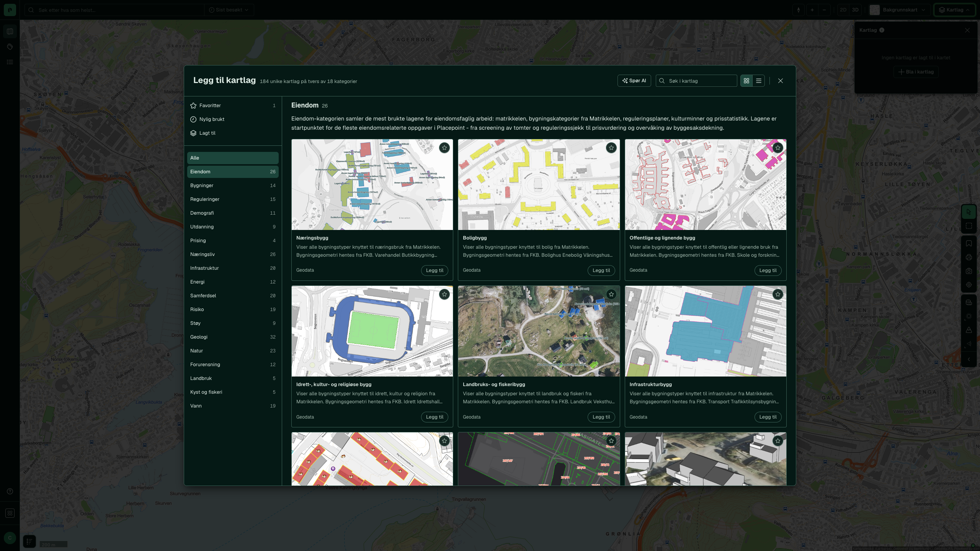Screen dimensions: 980x551
Task: Select the Reguleringer category
Action: click(x=233, y=199)
